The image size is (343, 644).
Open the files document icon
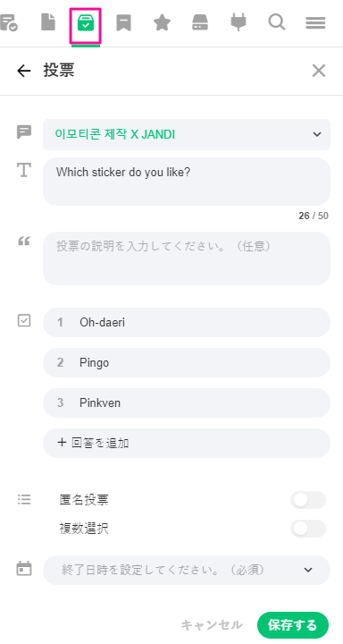coord(48,22)
